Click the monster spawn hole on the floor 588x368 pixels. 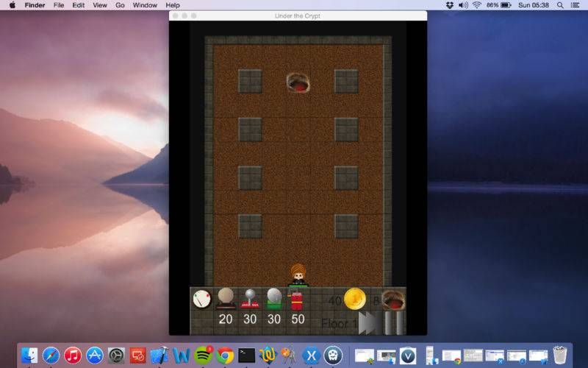point(298,82)
